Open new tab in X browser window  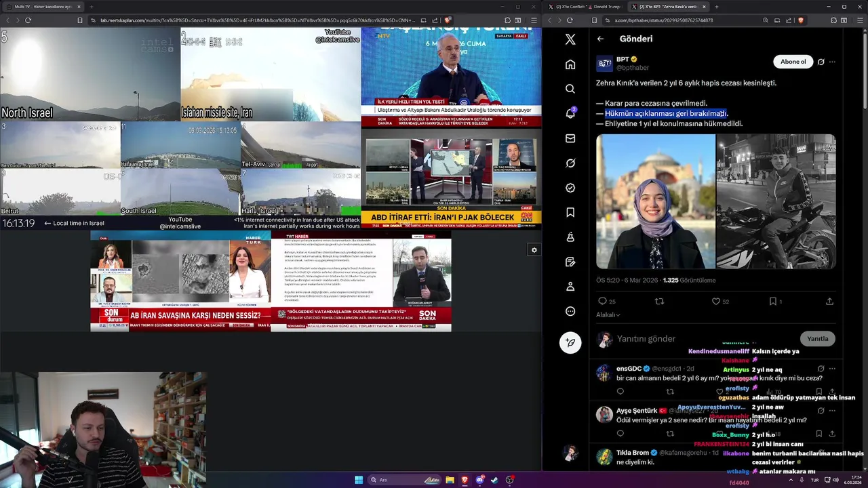click(x=717, y=6)
